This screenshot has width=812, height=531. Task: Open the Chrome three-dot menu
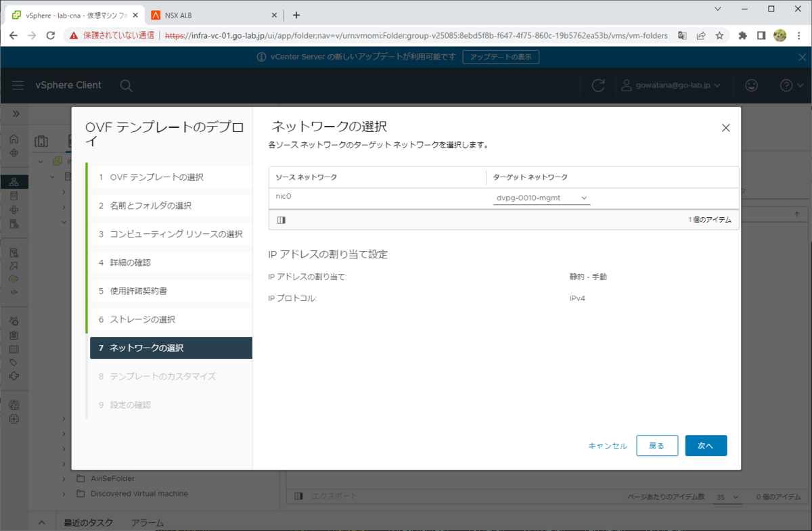tap(799, 35)
